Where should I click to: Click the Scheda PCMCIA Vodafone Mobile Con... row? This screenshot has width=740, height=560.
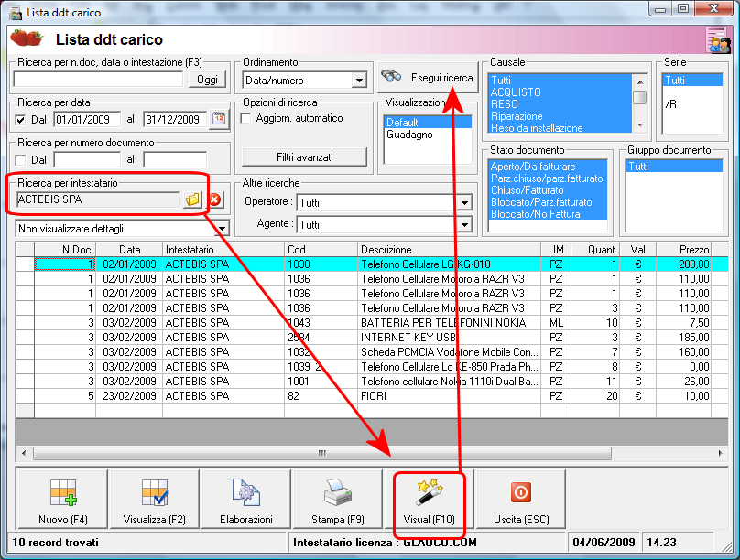click(372, 352)
